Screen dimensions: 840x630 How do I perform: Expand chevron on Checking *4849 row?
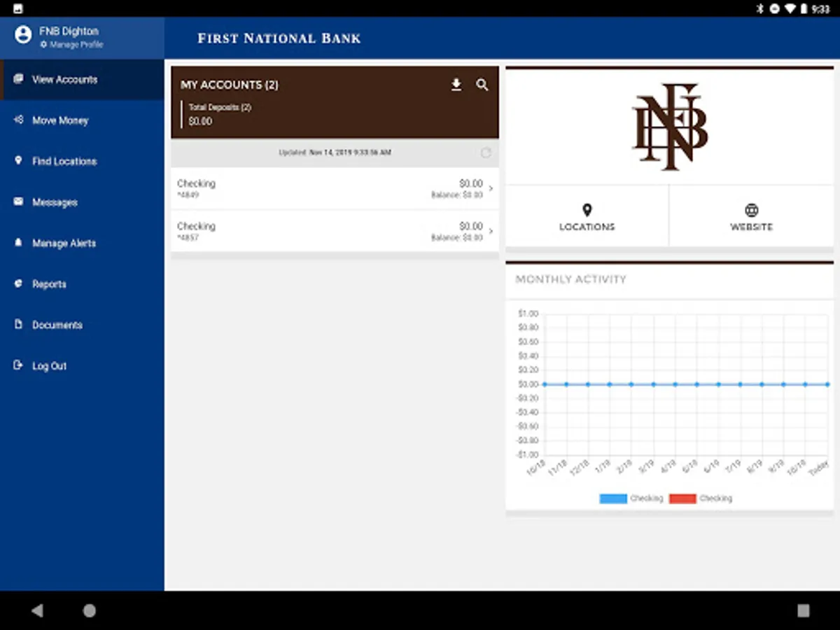coord(491,188)
